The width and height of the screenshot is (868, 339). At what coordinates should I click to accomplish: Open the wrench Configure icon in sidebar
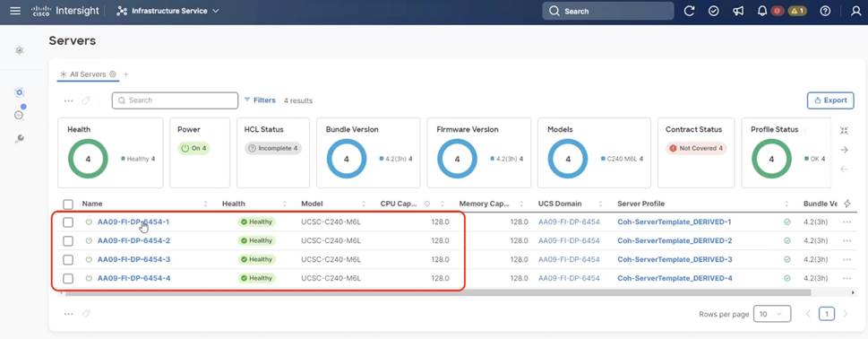(x=20, y=138)
